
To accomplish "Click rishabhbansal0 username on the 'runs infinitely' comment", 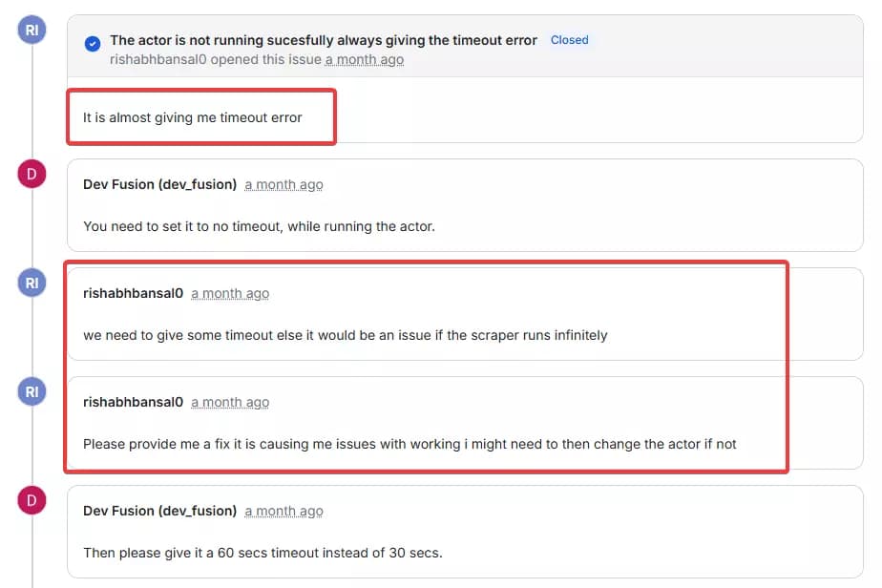I will (133, 293).
